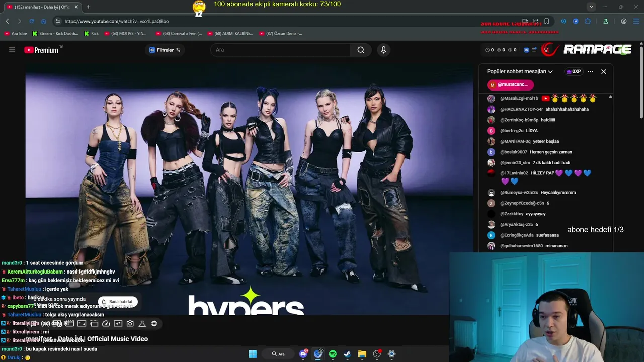
Task: Open the 0XP crown points badge
Action: pos(574,71)
